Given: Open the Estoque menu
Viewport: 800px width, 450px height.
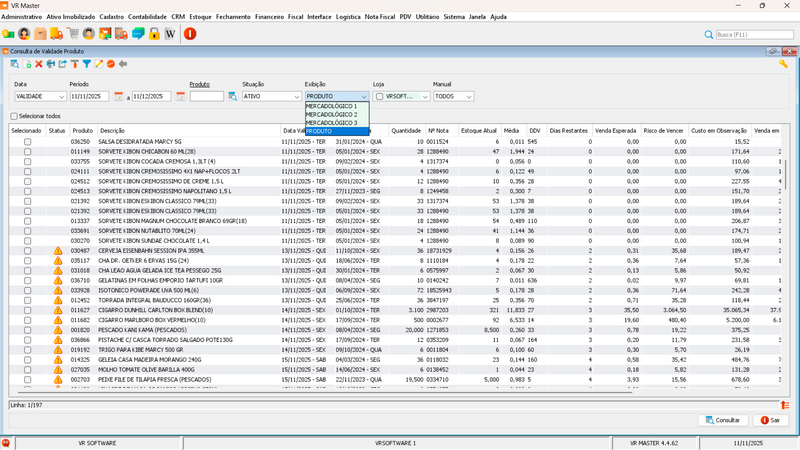Looking at the screenshot, I should 200,17.
